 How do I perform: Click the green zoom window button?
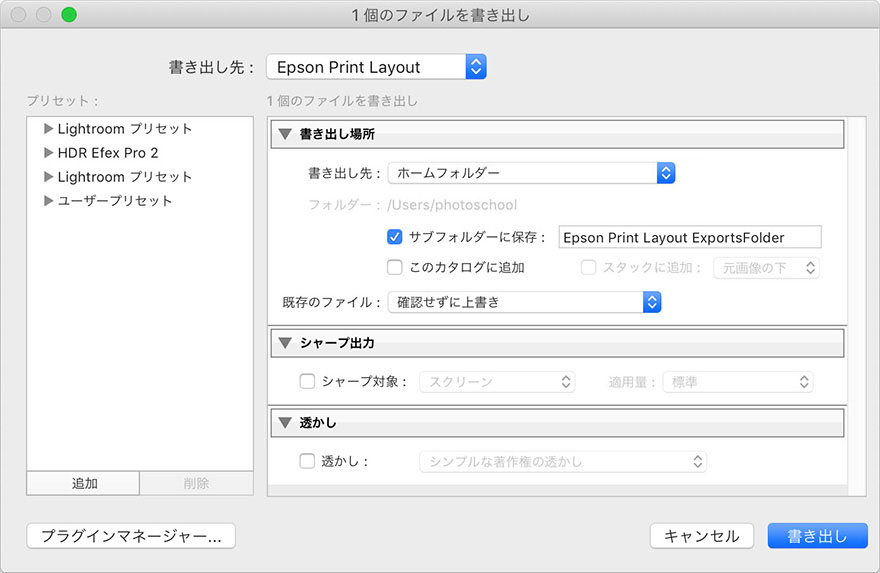[x=69, y=14]
